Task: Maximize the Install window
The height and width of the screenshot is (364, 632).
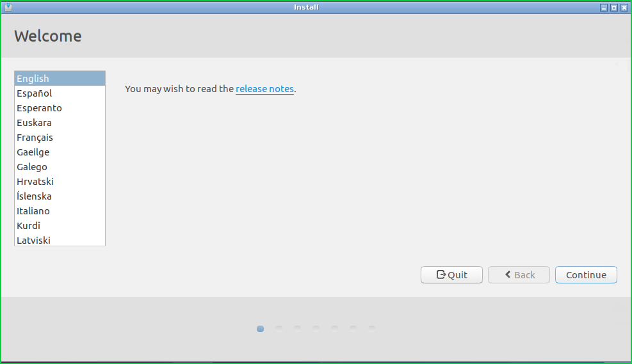Action: [614, 8]
